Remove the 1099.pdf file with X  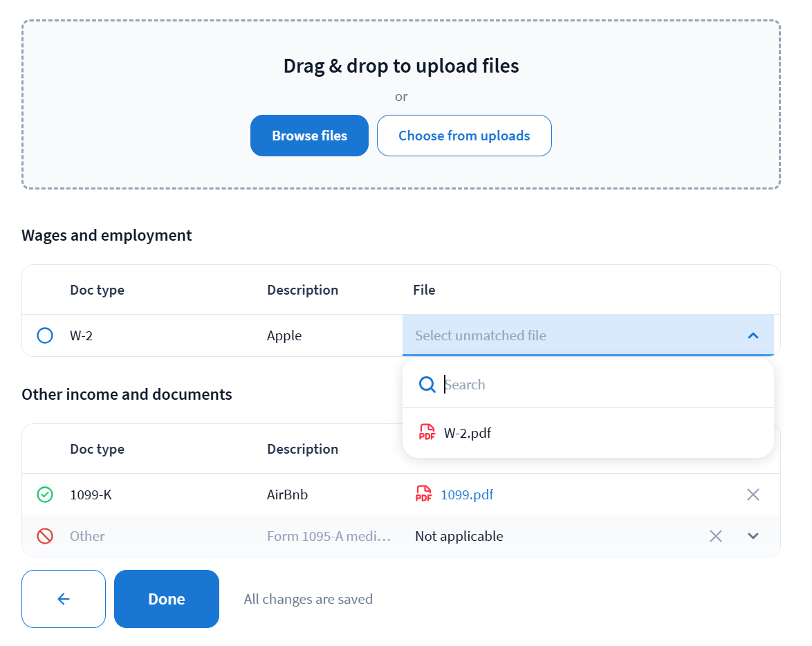point(753,495)
